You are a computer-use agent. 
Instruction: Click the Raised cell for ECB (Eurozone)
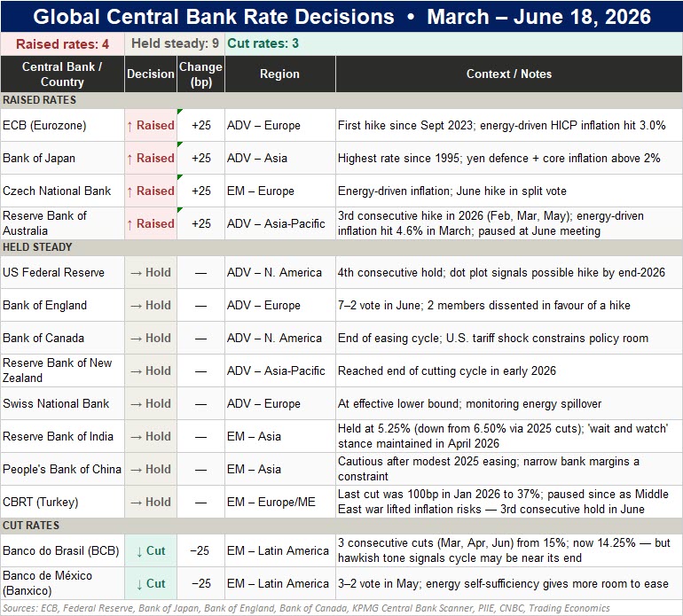[x=151, y=125]
